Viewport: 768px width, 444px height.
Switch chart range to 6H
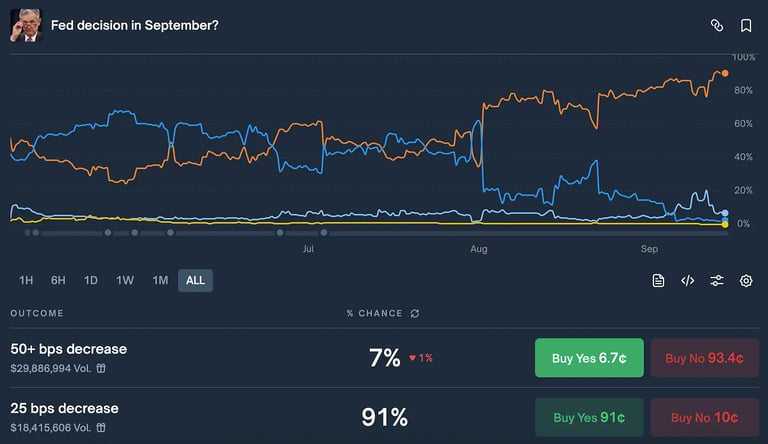[58, 280]
